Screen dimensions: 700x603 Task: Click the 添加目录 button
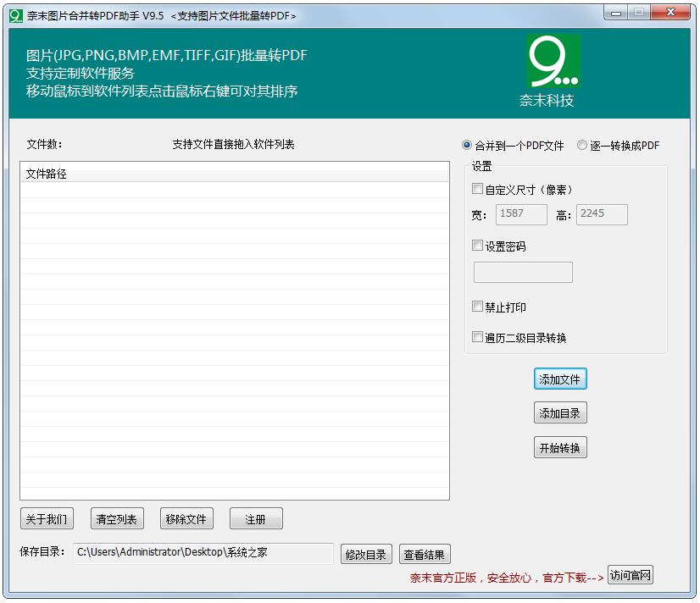[559, 412]
